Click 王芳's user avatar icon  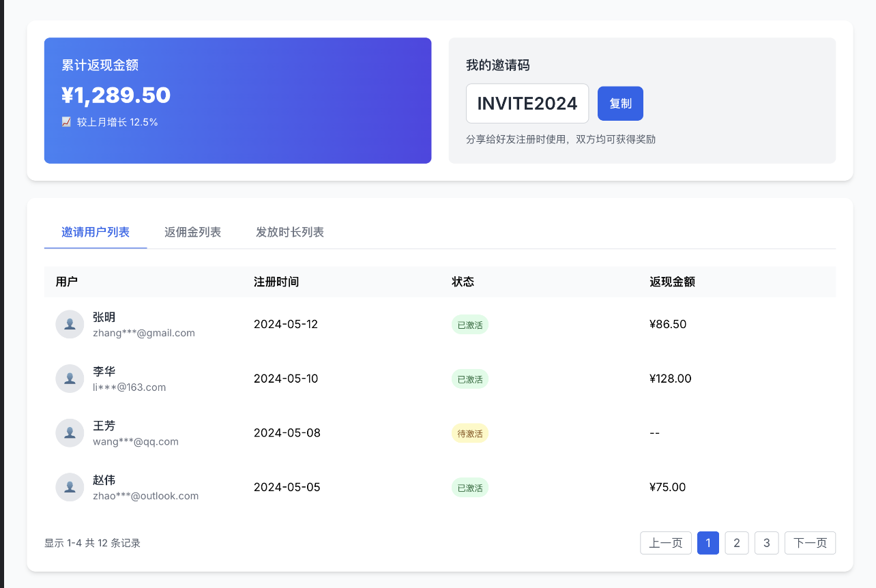pos(70,432)
